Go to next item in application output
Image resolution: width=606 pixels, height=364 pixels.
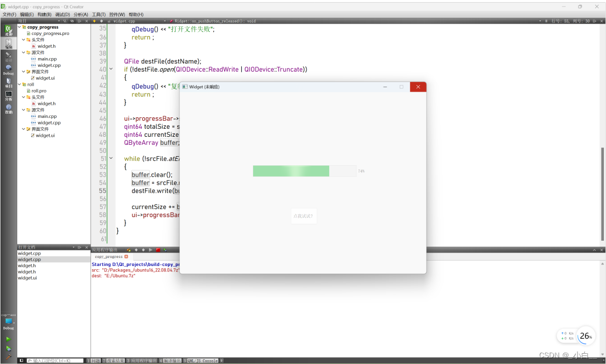point(143,250)
